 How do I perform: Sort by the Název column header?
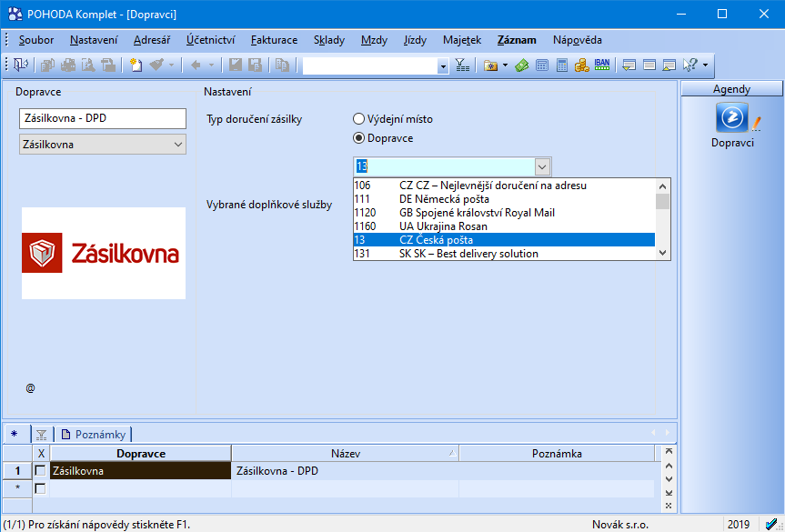[x=346, y=454]
